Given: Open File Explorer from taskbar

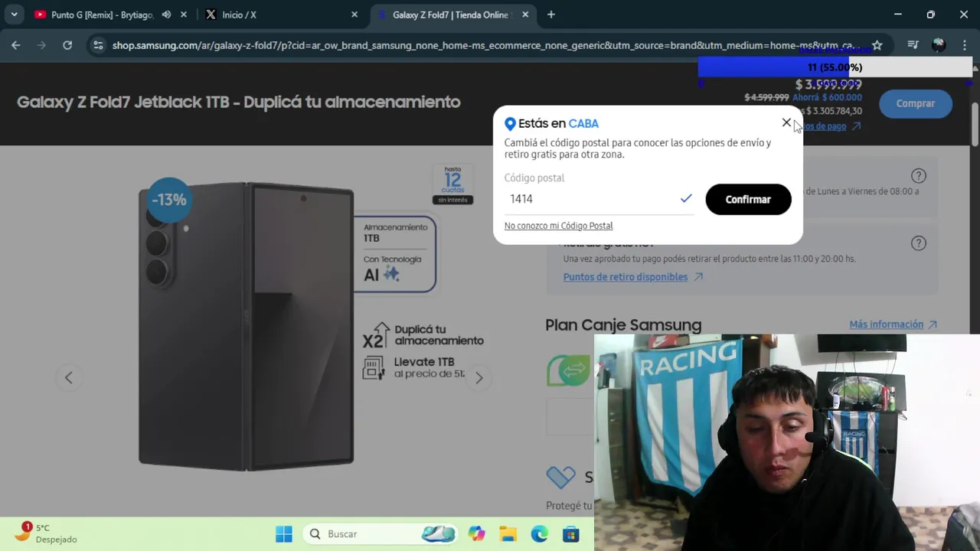Looking at the screenshot, I should [x=508, y=534].
